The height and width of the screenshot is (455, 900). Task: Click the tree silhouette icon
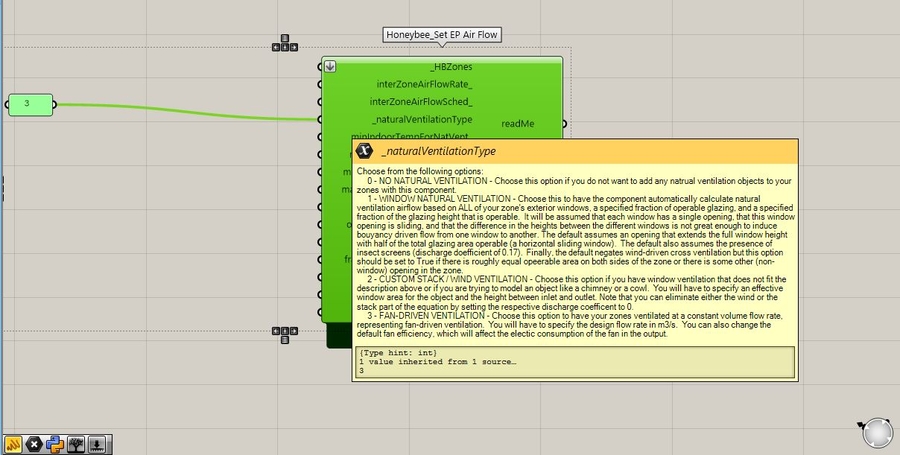click(x=76, y=443)
